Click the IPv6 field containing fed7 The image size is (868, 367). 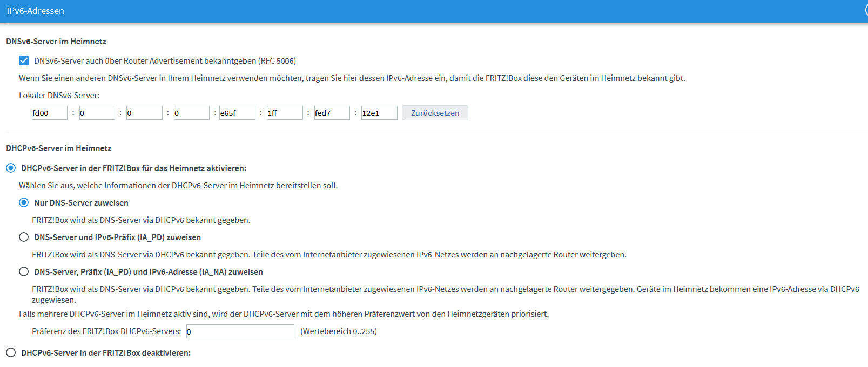(332, 113)
